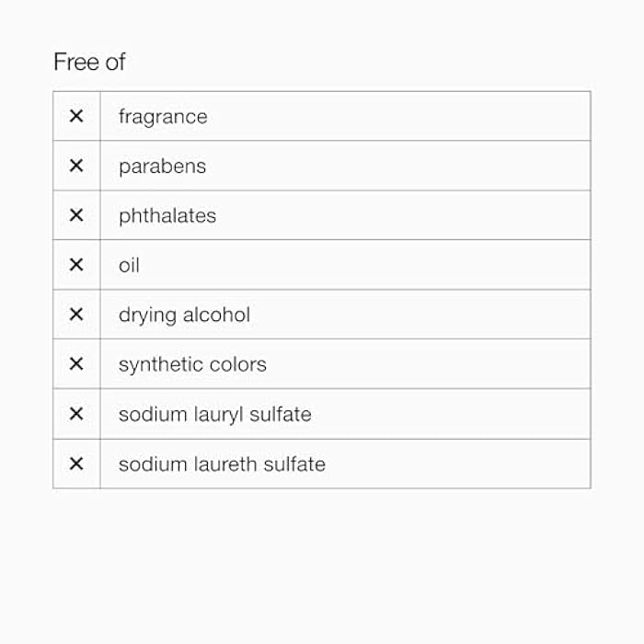
Task: Click the 'oil' label
Action: click(129, 266)
